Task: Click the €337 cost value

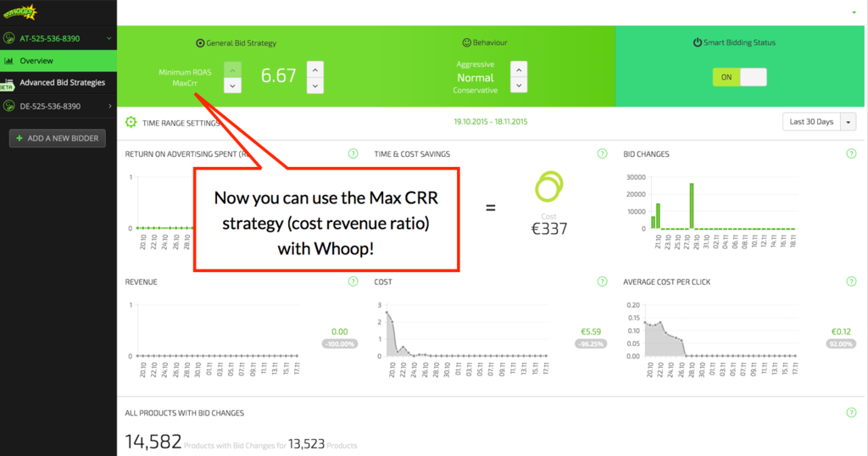Action: point(549,229)
